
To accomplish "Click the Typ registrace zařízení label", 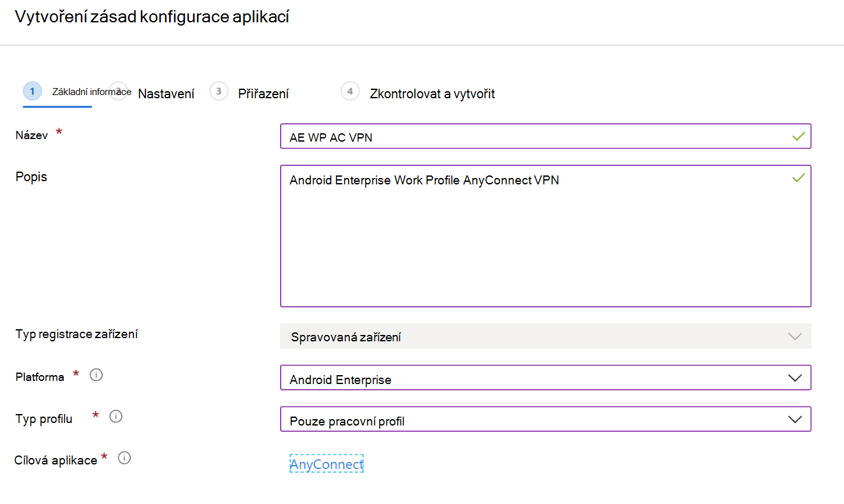I will click(77, 334).
